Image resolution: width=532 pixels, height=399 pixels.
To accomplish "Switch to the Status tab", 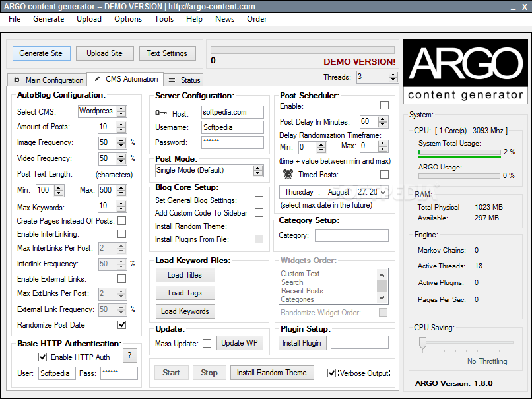I will click(x=183, y=80).
